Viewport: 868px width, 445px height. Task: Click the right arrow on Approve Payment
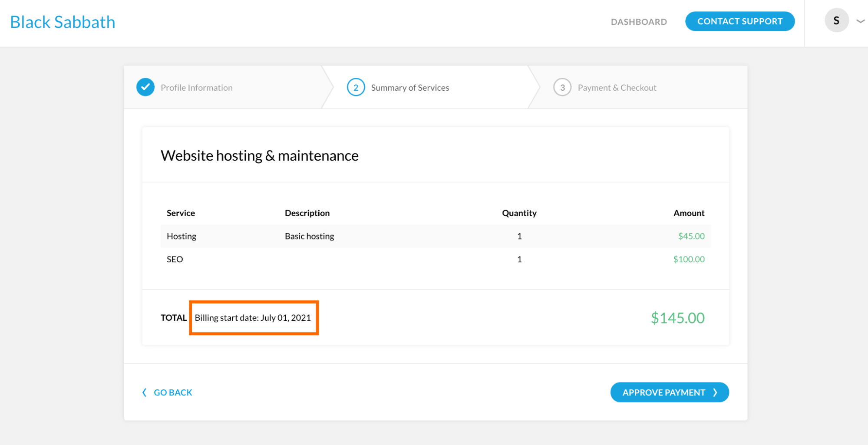pos(715,392)
